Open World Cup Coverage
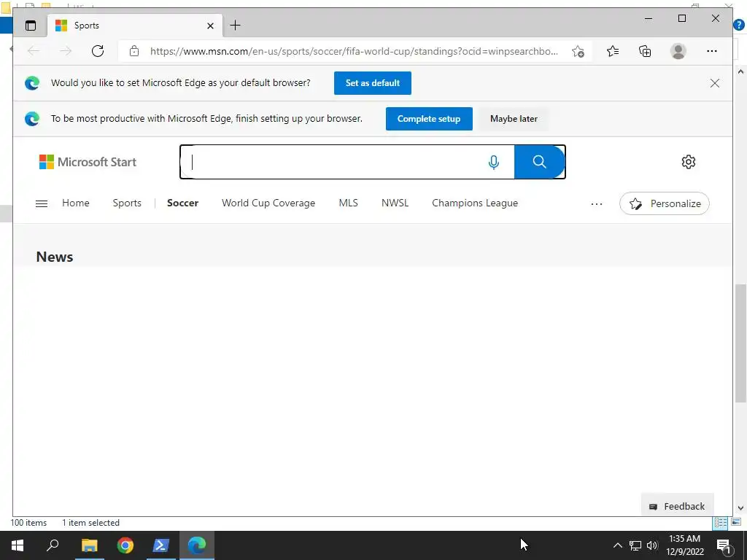 pyautogui.click(x=268, y=203)
